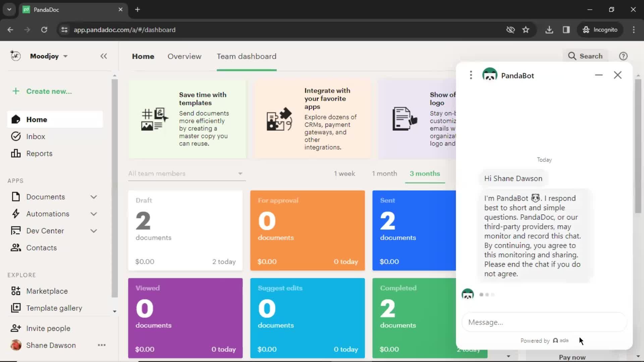Screen dimensions: 644x362
Task: Open the browser side panel icon
Action: (566, 29)
